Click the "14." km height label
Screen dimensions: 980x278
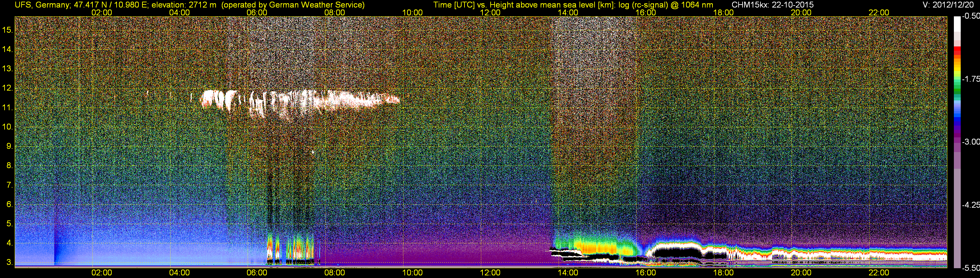point(8,49)
